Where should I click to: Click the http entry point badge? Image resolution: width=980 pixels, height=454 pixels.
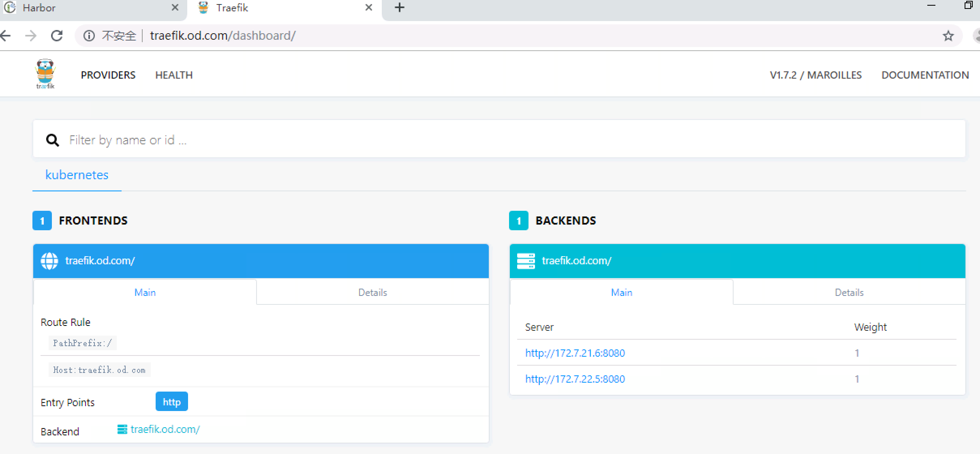[171, 402]
